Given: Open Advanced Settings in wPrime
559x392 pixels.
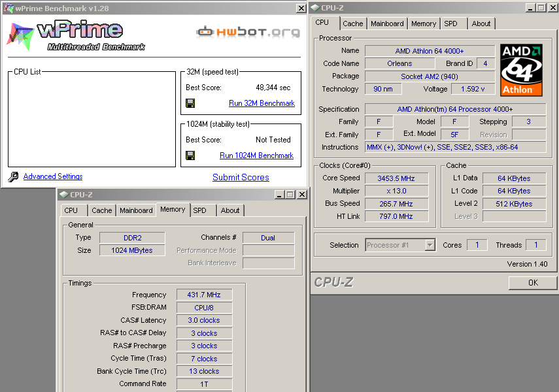Looking at the screenshot, I should click(53, 176).
